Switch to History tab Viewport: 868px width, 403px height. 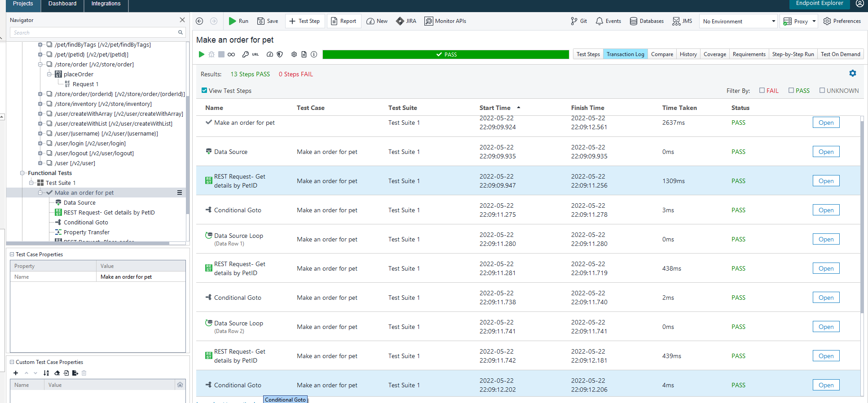[688, 54]
